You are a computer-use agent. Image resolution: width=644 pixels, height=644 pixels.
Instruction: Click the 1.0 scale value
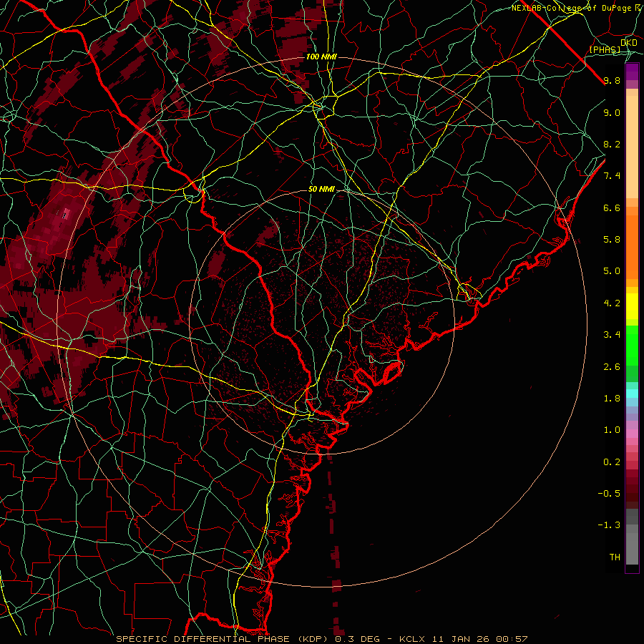click(x=612, y=430)
